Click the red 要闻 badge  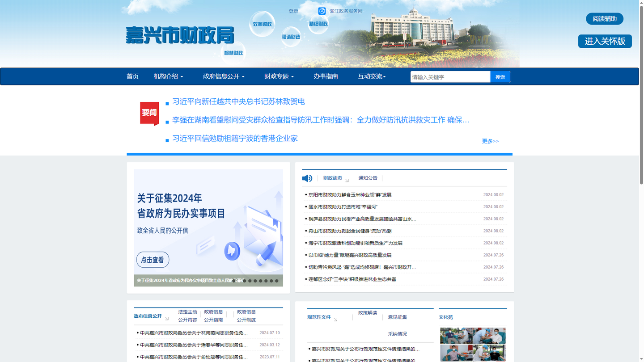coord(149,114)
